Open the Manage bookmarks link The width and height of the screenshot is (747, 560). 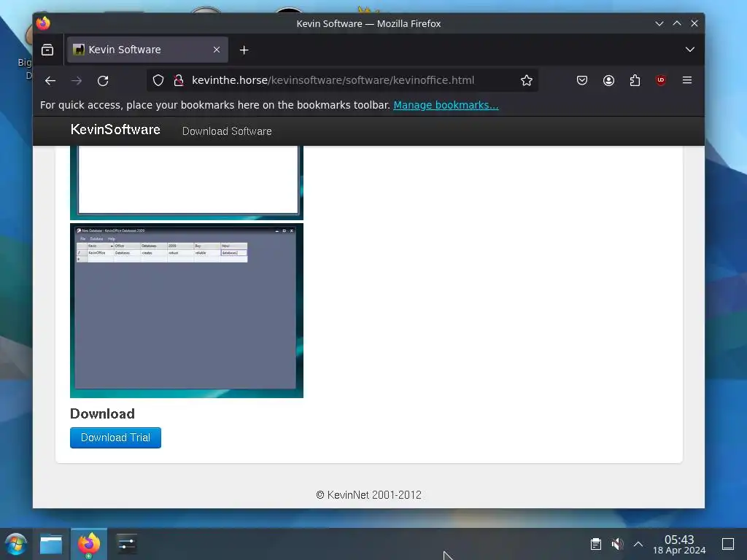click(x=446, y=105)
